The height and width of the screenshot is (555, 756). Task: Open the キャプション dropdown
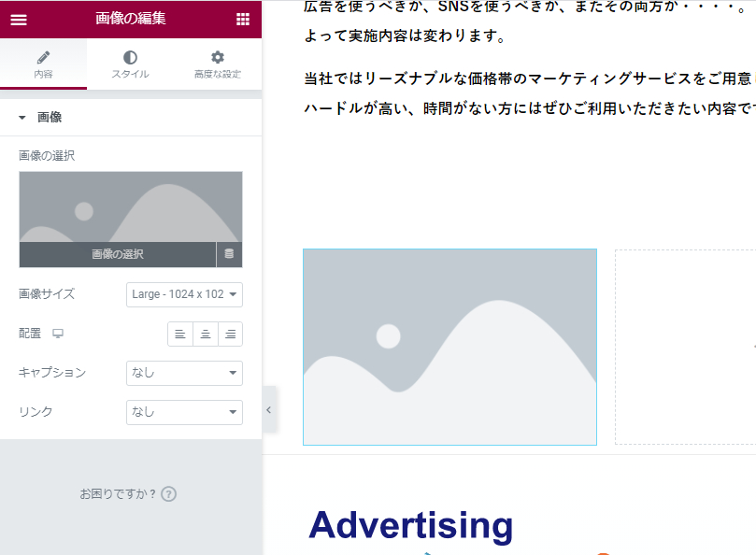184,373
